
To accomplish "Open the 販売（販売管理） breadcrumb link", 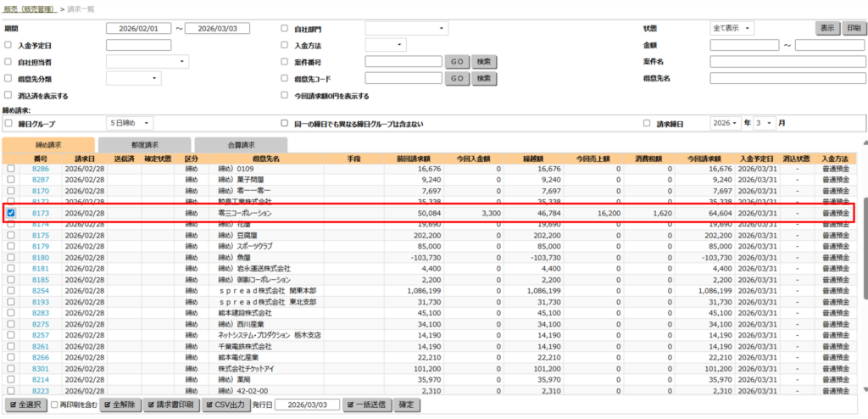I will (27, 7).
